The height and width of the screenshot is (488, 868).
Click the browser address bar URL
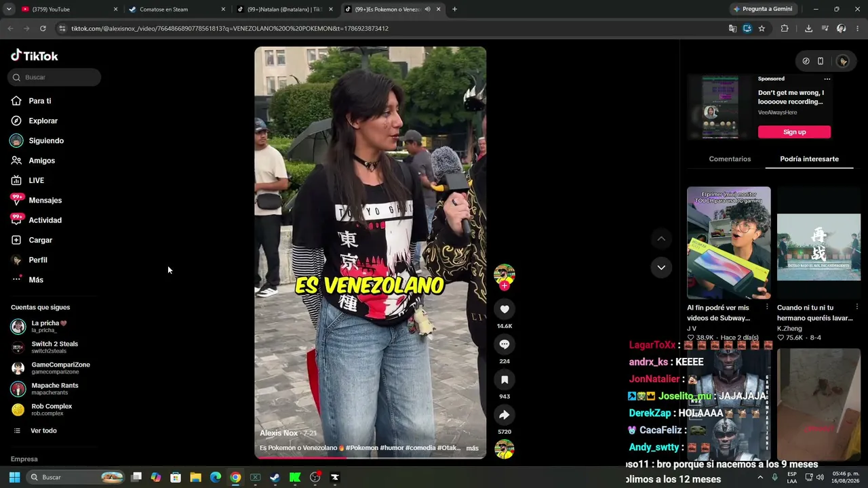[230, 28]
